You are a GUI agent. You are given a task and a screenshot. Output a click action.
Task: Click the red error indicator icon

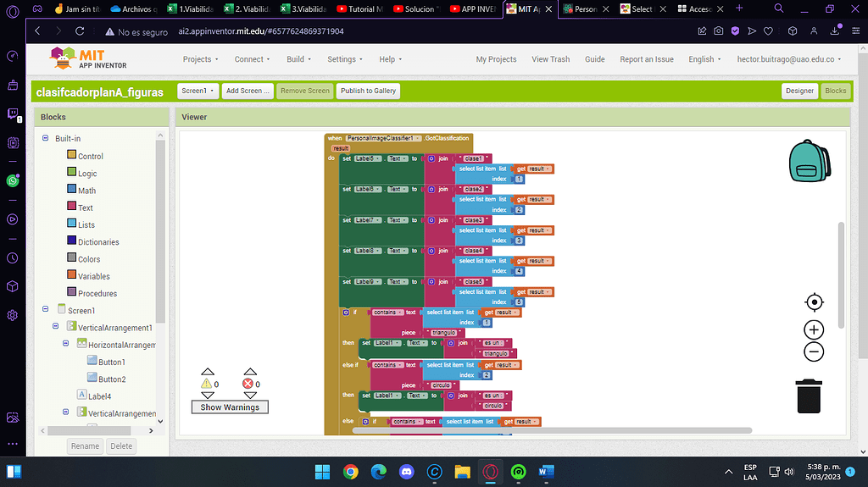(249, 384)
